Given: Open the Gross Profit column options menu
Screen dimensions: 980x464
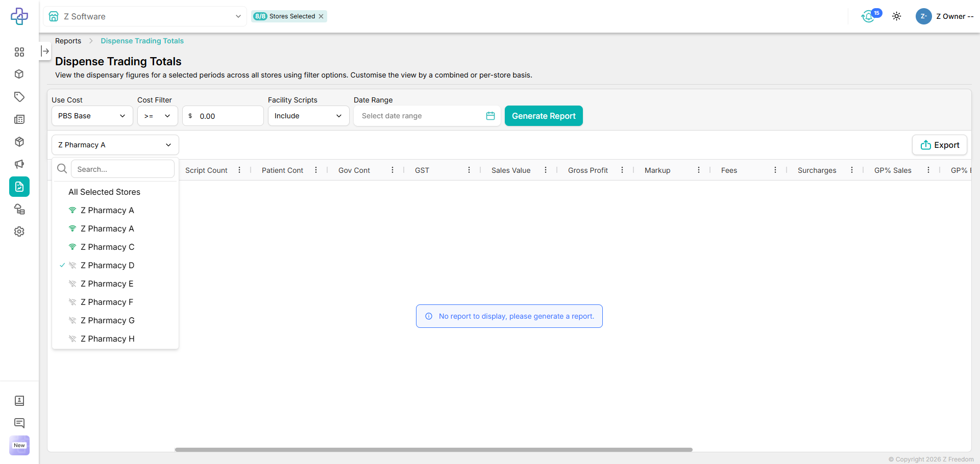Looking at the screenshot, I should 622,170.
